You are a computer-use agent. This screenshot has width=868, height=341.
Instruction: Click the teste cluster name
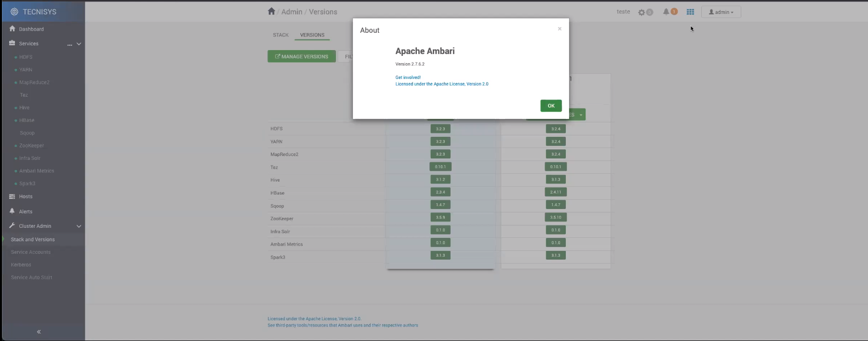point(623,12)
